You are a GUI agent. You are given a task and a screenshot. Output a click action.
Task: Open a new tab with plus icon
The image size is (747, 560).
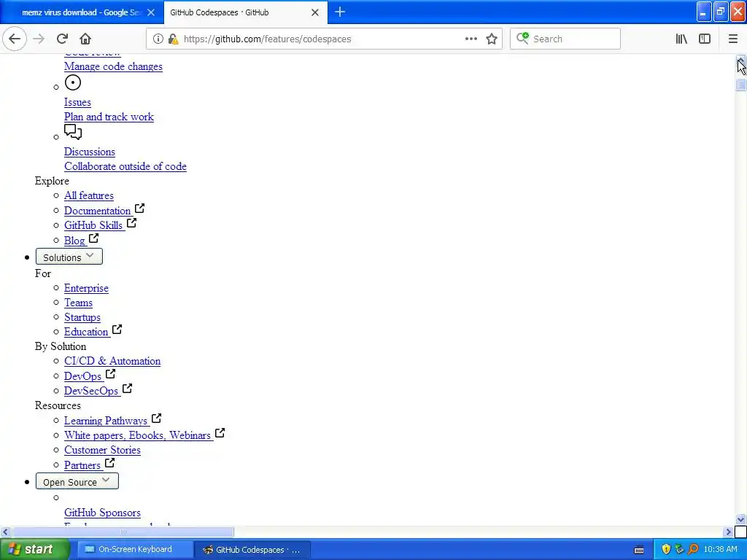coord(340,12)
